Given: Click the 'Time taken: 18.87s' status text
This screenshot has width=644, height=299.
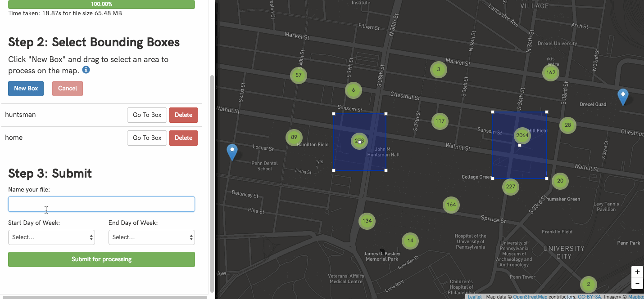Looking at the screenshot, I should pos(65,13).
